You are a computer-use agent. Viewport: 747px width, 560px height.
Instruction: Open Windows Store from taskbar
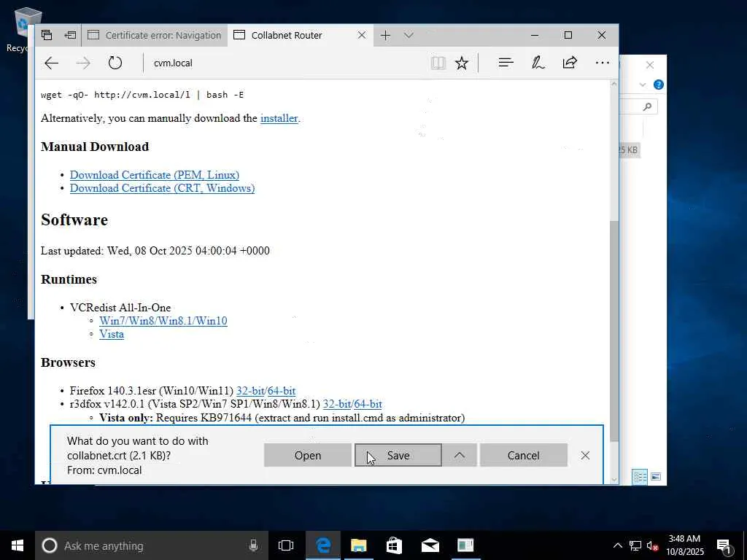point(394,545)
